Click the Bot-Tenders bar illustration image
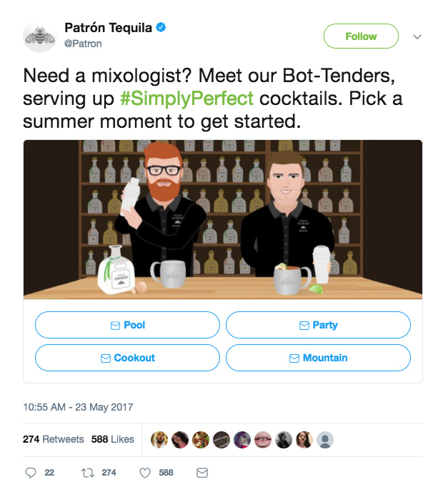The image size is (448, 482). click(x=223, y=219)
